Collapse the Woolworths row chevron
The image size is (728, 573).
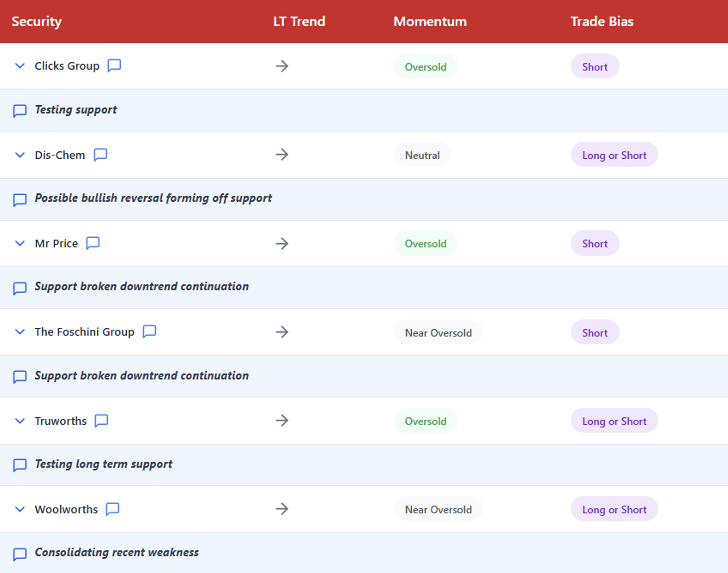point(20,509)
